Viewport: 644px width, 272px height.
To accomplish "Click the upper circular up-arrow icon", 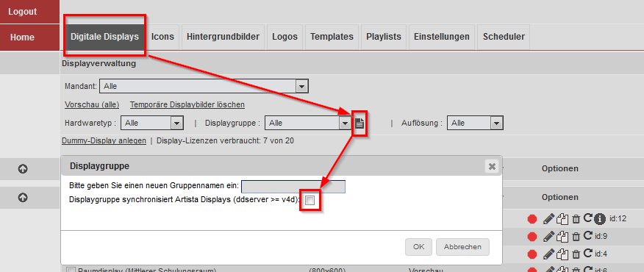I will coord(23,169).
